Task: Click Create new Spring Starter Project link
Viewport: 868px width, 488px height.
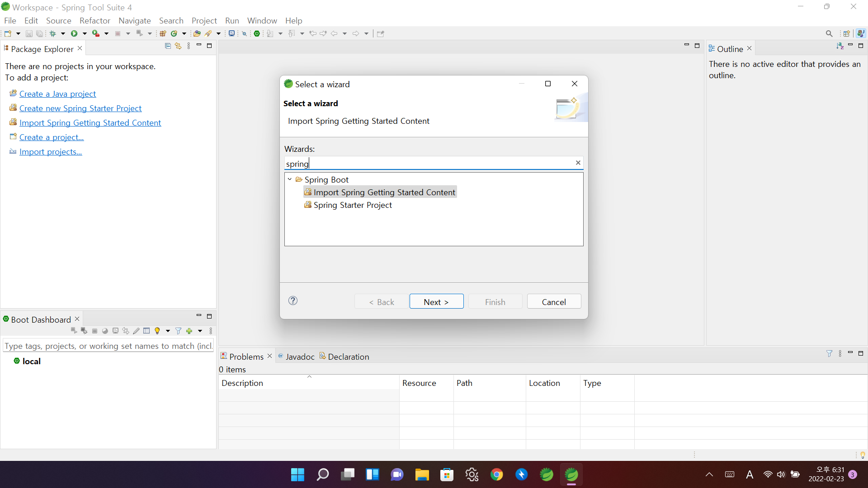Action: point(80,108)
